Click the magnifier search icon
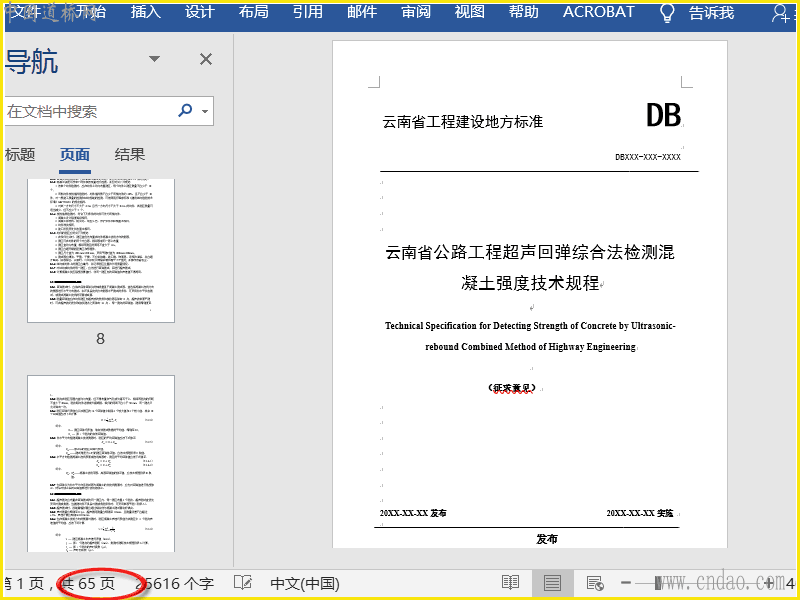The image size is (800, 600). coord(185,110)
